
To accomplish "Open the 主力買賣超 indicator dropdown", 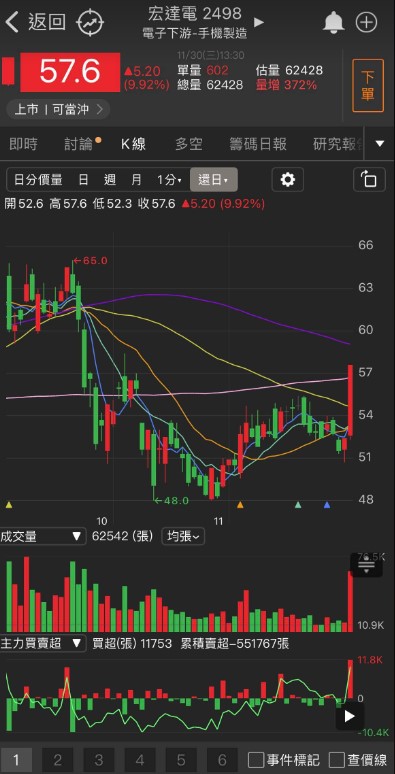I will (42, 643).
